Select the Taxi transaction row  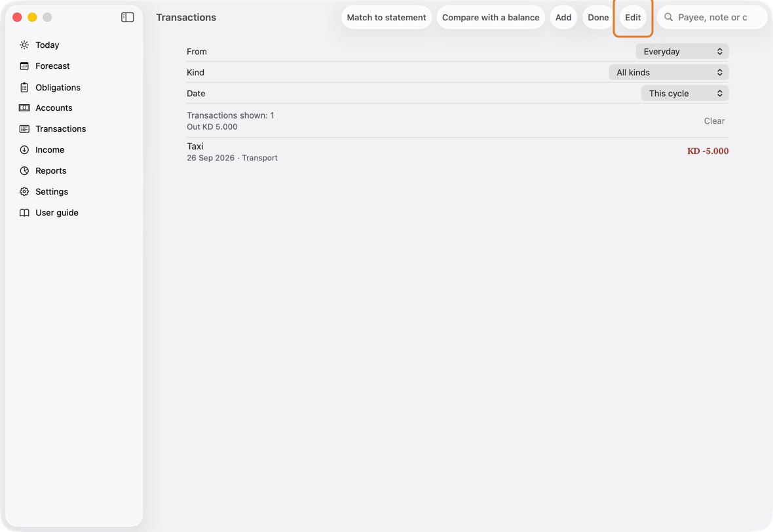tap(457, 152)
